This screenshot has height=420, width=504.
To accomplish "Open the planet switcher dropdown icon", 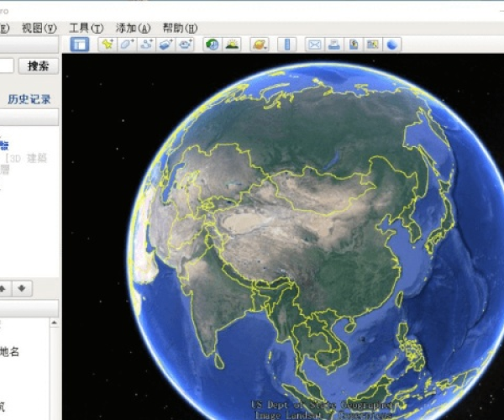I will (x=260, y=45).
